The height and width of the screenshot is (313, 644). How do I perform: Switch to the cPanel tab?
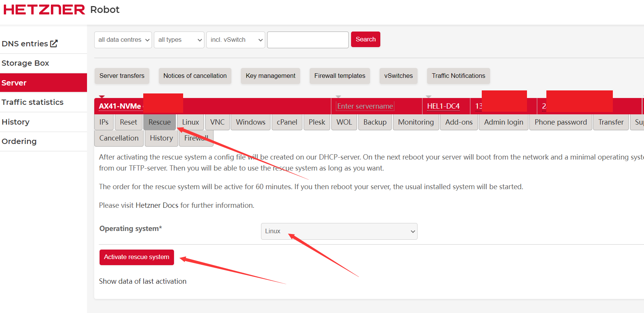coord(287,122)
